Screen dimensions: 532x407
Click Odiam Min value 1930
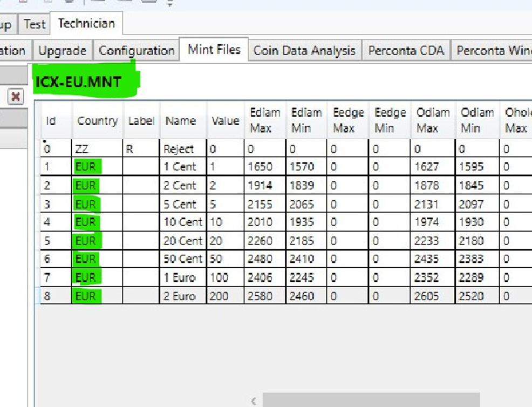point(477,222)
